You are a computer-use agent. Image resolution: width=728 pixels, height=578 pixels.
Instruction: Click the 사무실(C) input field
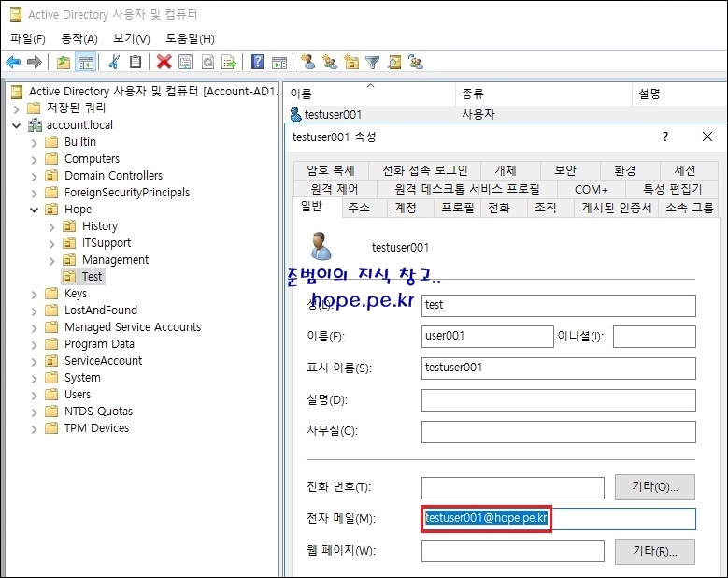pyautogui.click(x=559, y=432)
